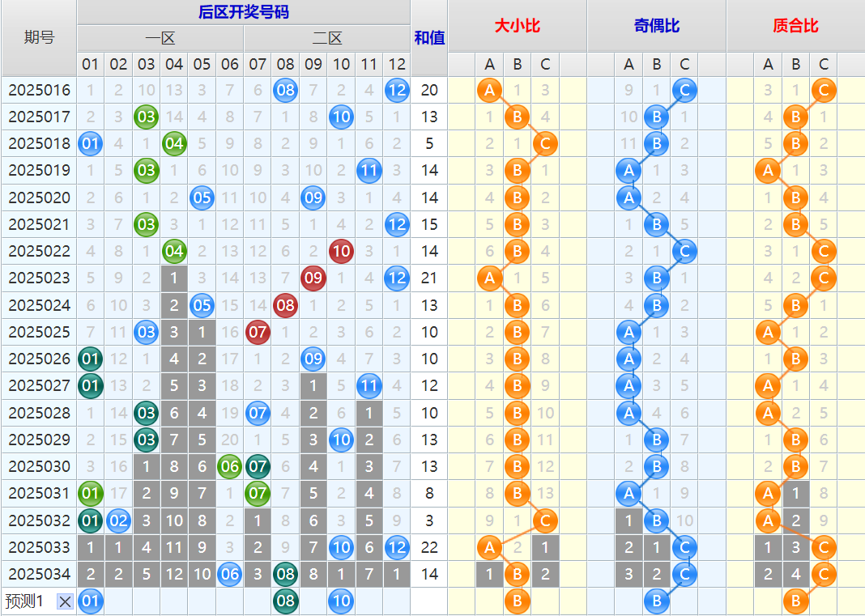Select the 大小比 B ball in the 预测1 row
The height and width of the screenshot is (616, 865).
tap(517, 601)
